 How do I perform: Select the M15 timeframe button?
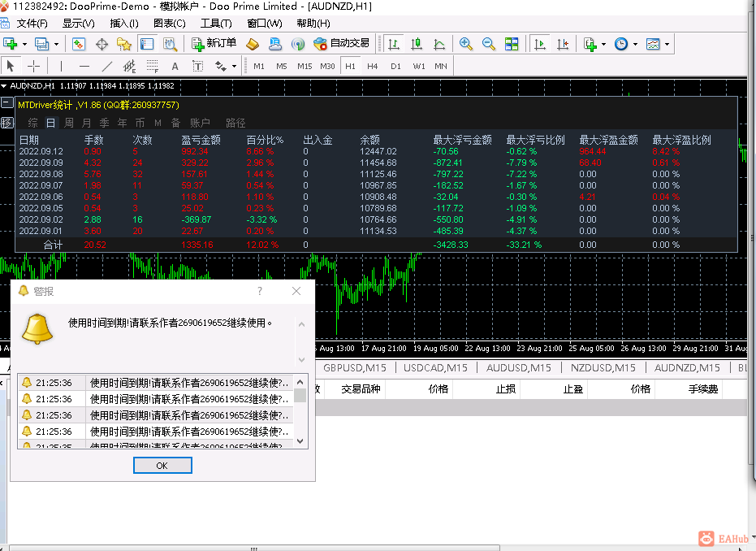click(305, 66)
